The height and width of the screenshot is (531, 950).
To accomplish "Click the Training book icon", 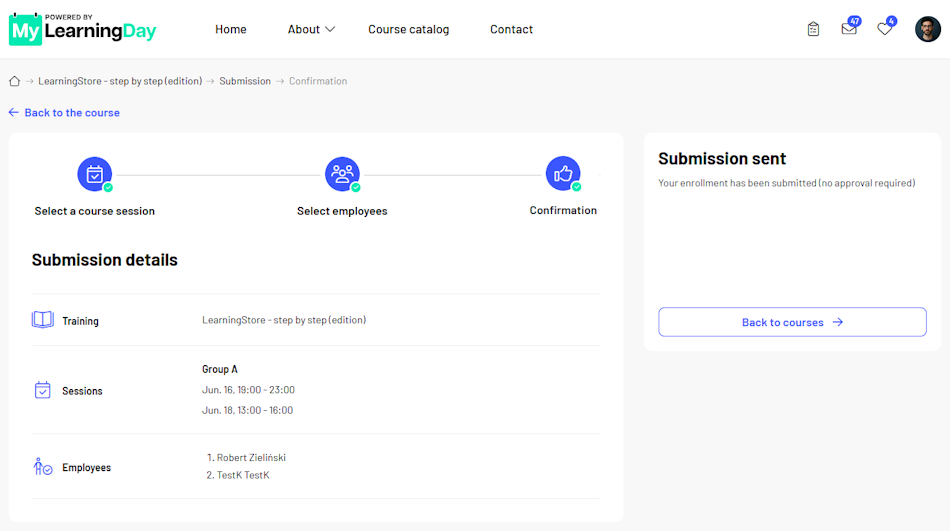I will click(x=42, y=320).
